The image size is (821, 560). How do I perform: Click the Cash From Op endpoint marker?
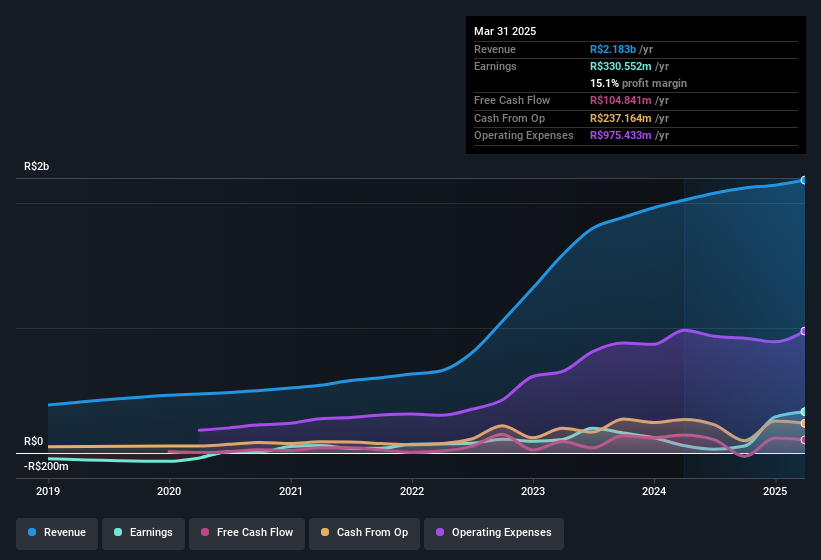[804, 423]
